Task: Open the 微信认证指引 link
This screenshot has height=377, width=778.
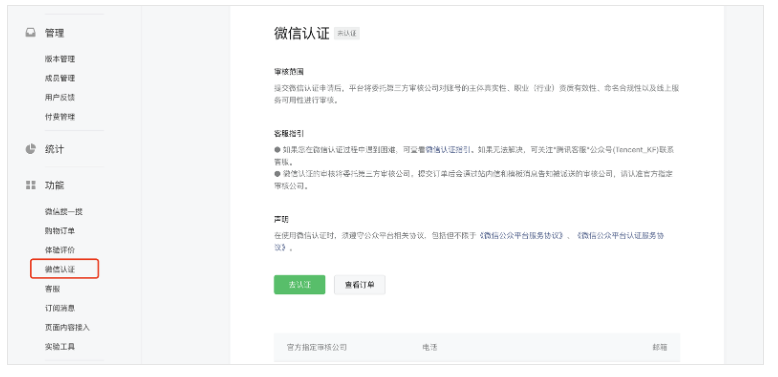Action: [x=449, y=149]
